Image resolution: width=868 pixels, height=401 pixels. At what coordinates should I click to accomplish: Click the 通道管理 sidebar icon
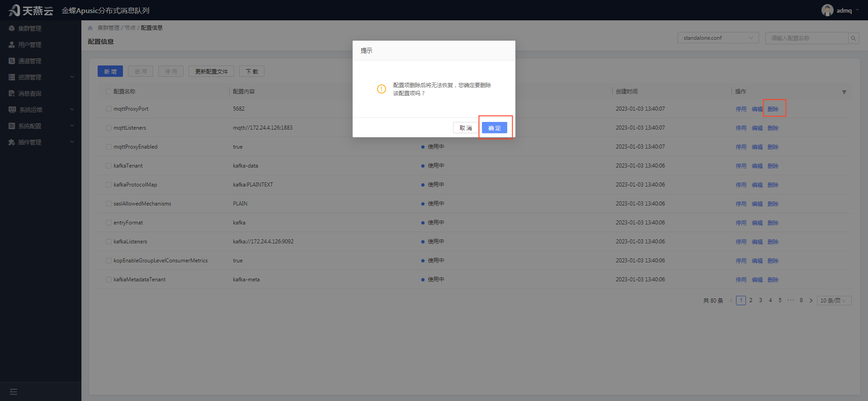(x=12, y=61)
